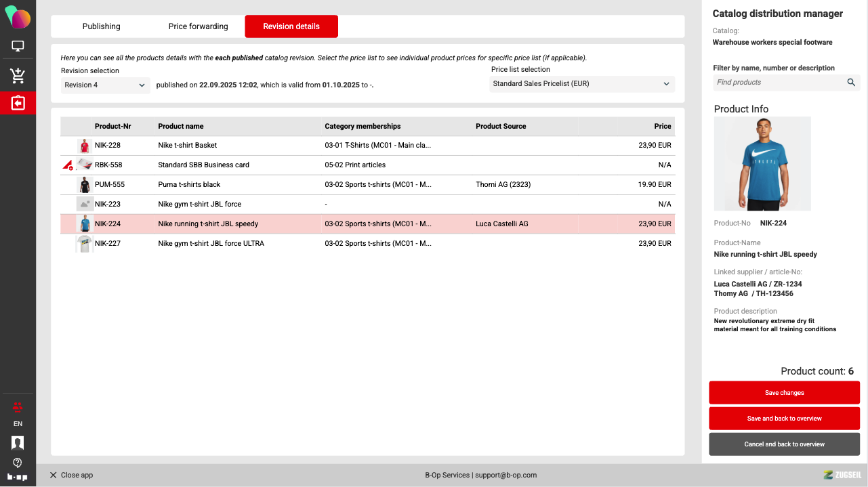Click the Save changes button
The image size is (868, 487).
tap(784, 393)
